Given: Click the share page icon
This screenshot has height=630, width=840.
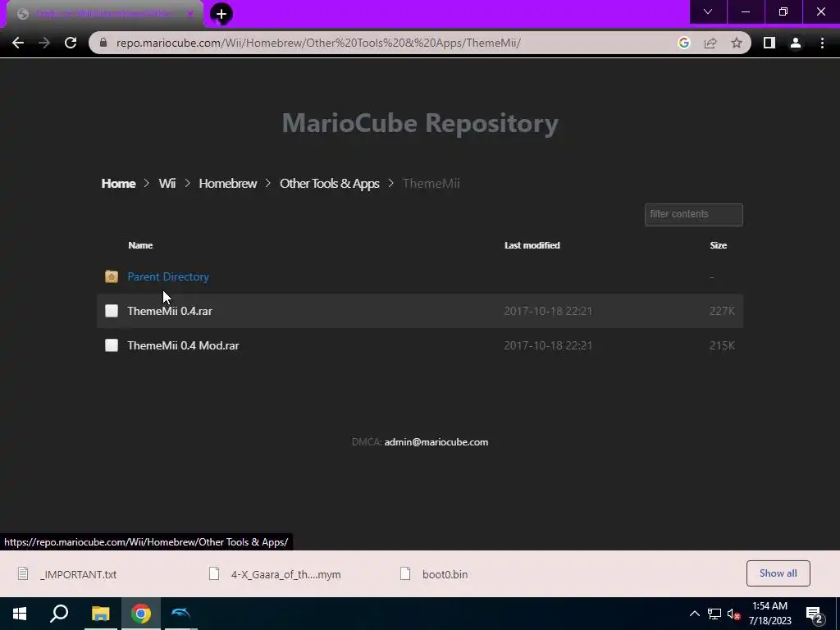Looking at the screenshot, I should pos(710,43).
